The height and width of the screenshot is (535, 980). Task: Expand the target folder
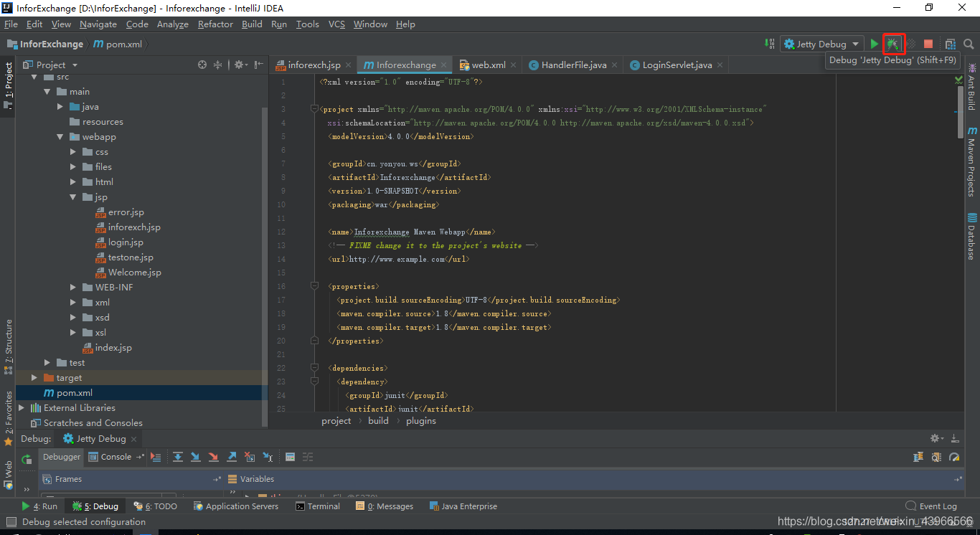[34, 378]
